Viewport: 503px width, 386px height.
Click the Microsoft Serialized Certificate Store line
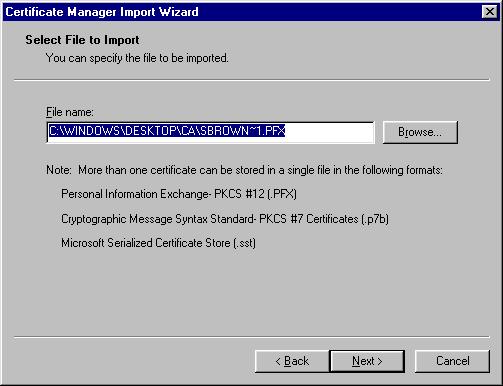coord(158,243)
